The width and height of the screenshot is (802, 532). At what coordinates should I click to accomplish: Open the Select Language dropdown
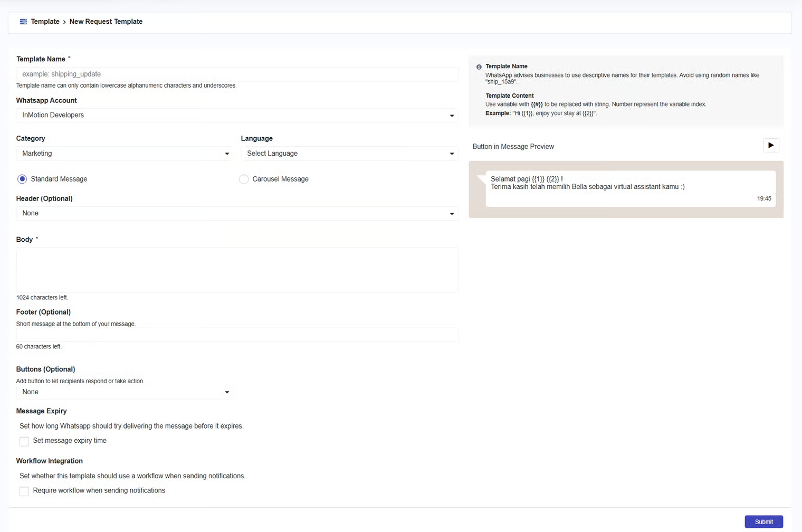tap(349, 154)
